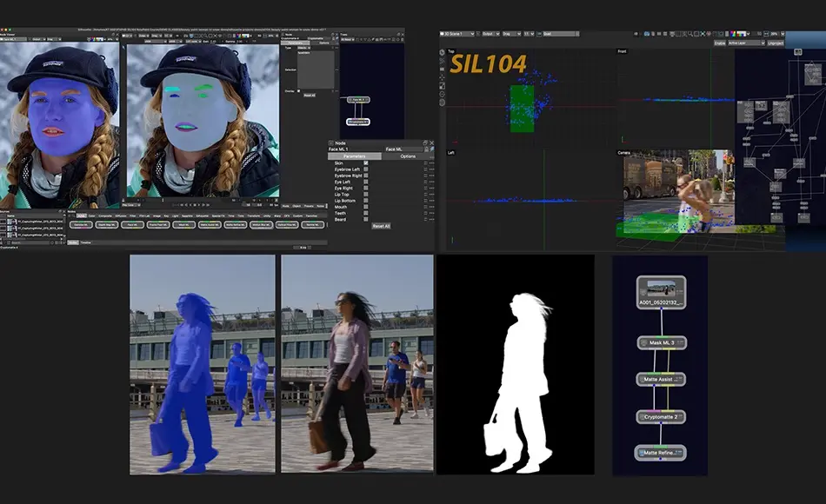Lock the Face ML node with padlock icon
The width and height of the screenshot is (826, 504).
(x=426, y=149)
